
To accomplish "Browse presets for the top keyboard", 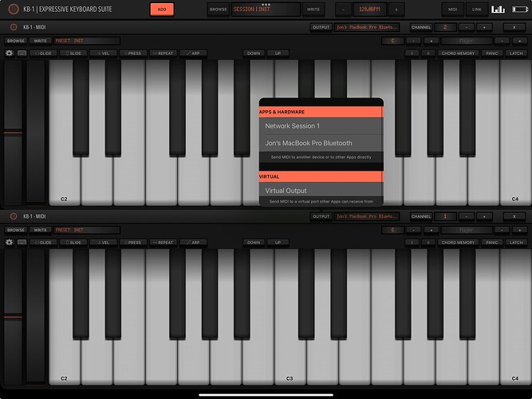I will 15,40.
